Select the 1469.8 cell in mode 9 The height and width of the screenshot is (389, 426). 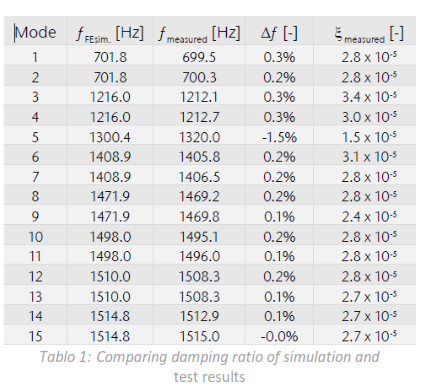(199, 217)
